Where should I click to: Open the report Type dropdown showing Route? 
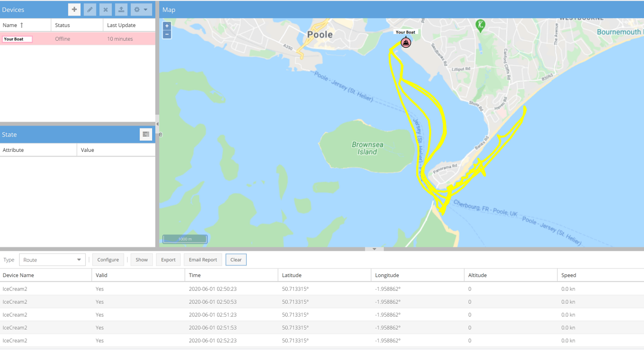(x=52, y=260)
